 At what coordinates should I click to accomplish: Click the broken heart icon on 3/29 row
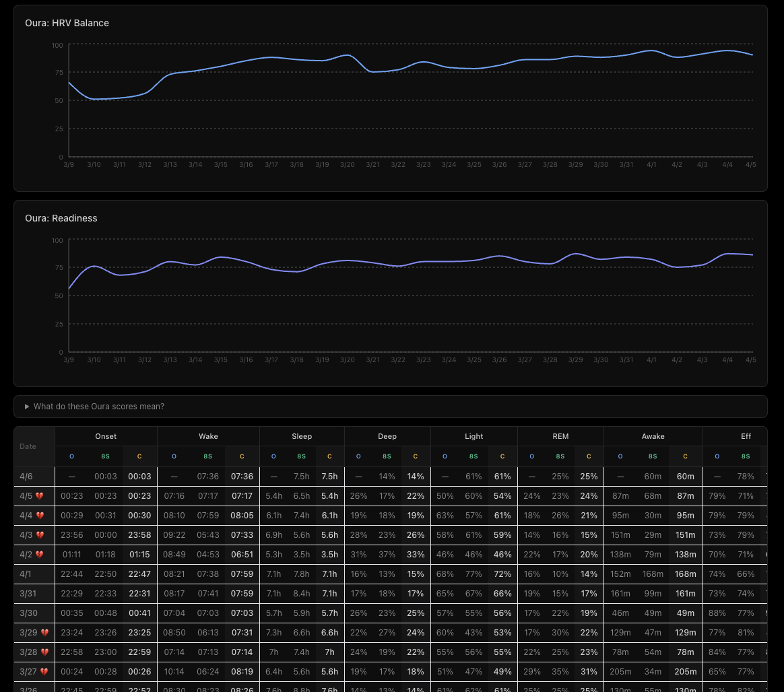pos(44,633)
